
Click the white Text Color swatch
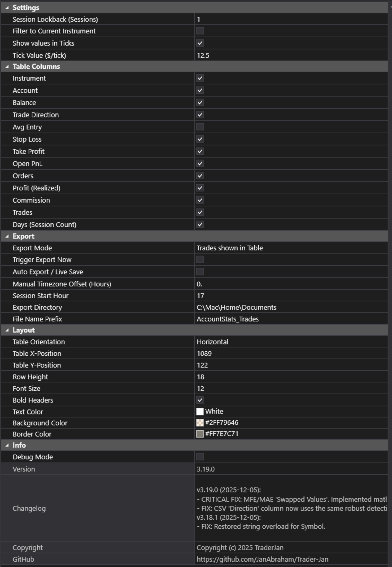pos(200,412)
